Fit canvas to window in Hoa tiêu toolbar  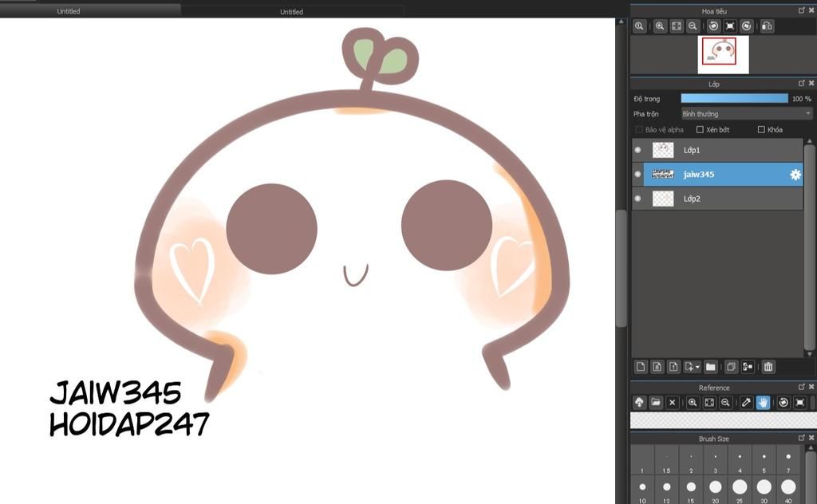coord(677,26)
